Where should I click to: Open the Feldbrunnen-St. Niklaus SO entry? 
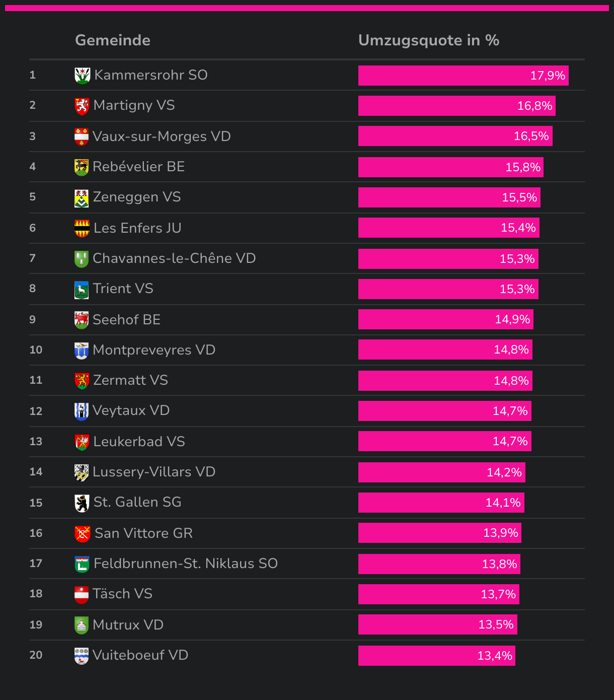click(186, 564)
